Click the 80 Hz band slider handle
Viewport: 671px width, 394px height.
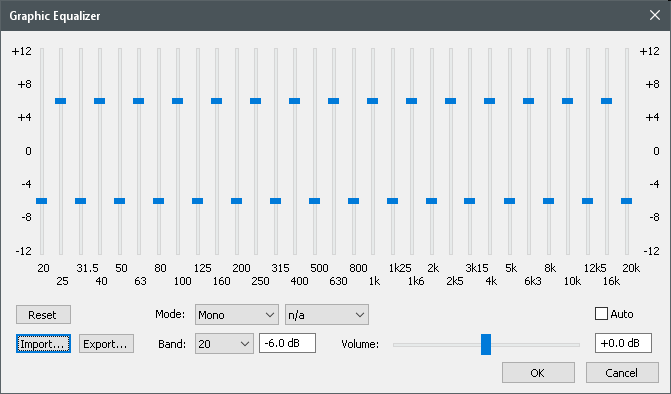pyautogui.click(x=158, y=201)
